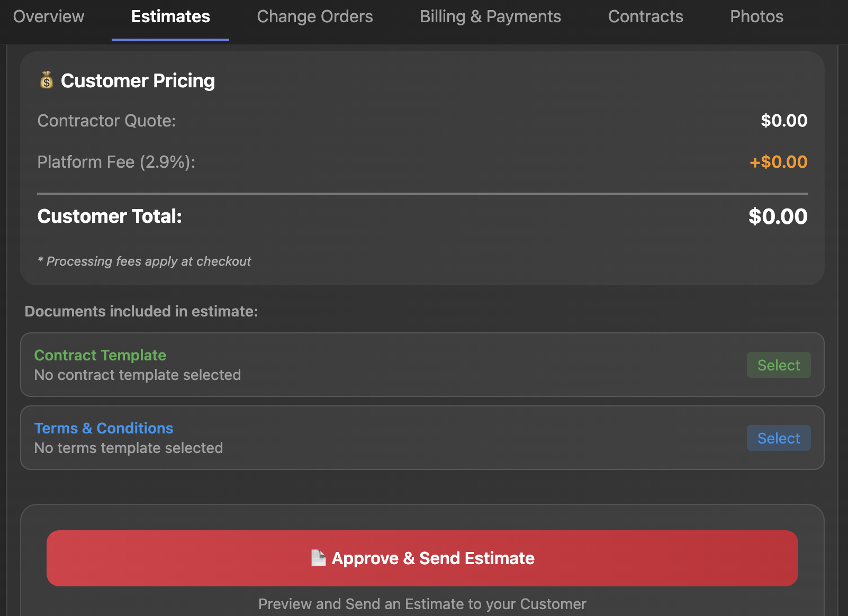Click Select for Terms & Conditions

(778, 438)
